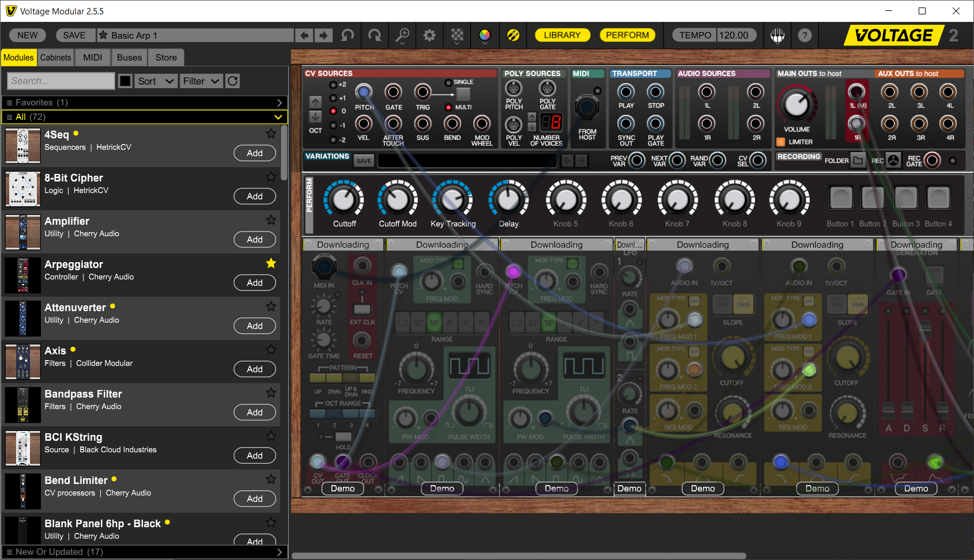
Task: Click the recording folder icon
Action: click(x=858, y=161)
